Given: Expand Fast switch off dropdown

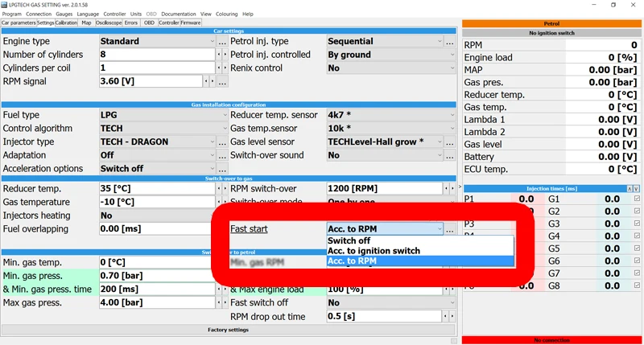Looking at the screenshot, I should click(x=452, y=302).
